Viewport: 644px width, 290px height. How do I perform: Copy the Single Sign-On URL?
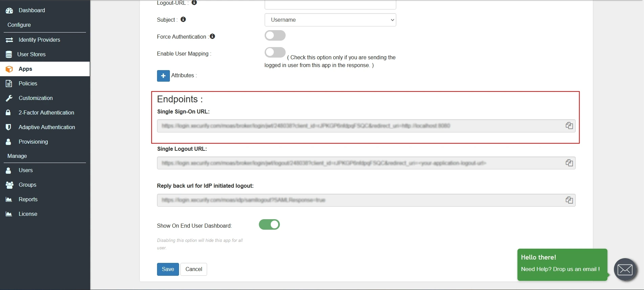pyautogui.click(x=569, y=126)
